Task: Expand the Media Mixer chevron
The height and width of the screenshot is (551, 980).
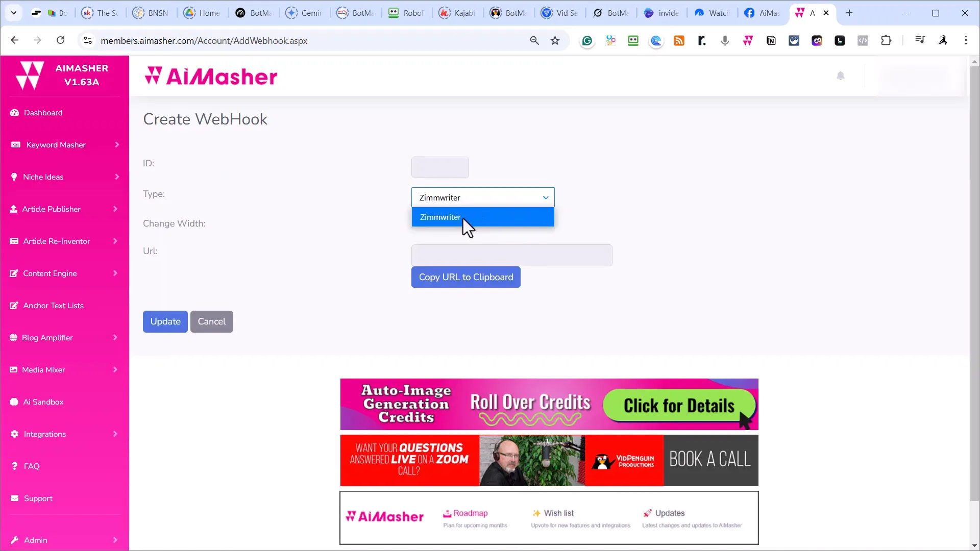Action: (115, 370)
